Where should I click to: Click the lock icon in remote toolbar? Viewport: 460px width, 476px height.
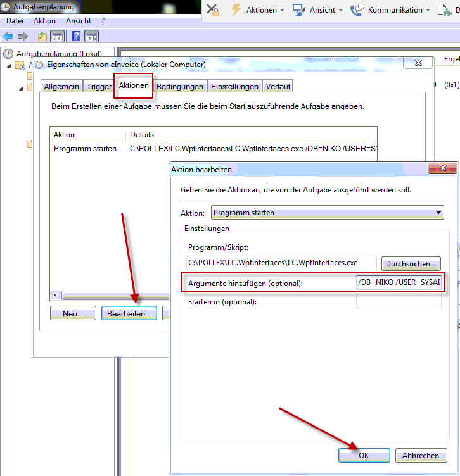pyautogui.click(x=213, y=10)
